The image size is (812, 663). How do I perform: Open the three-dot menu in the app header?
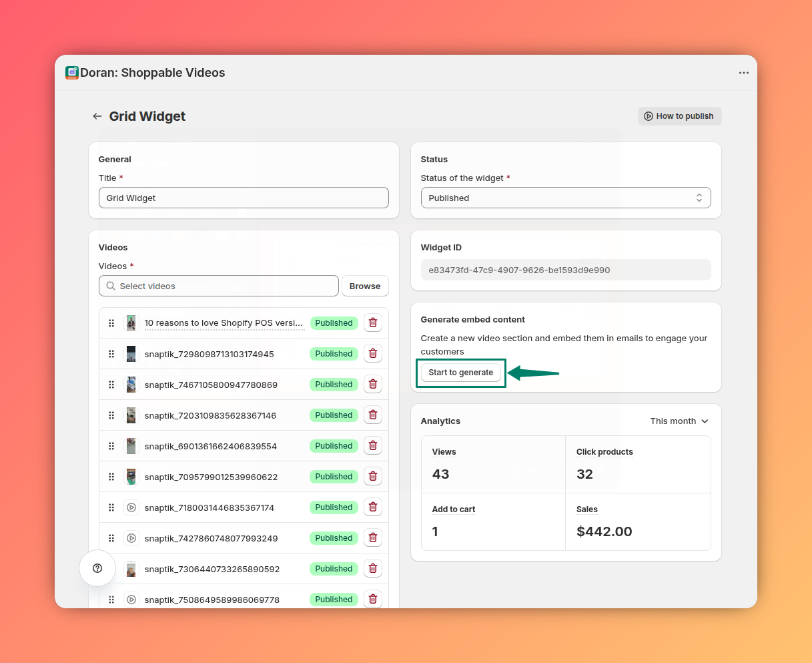coord(743,73)
